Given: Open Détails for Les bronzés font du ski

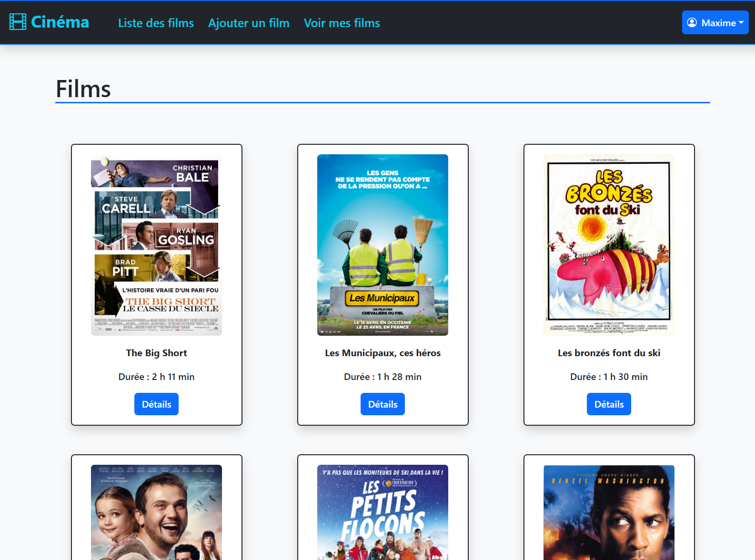Looking at the screenshot, I should click(609, 404).
